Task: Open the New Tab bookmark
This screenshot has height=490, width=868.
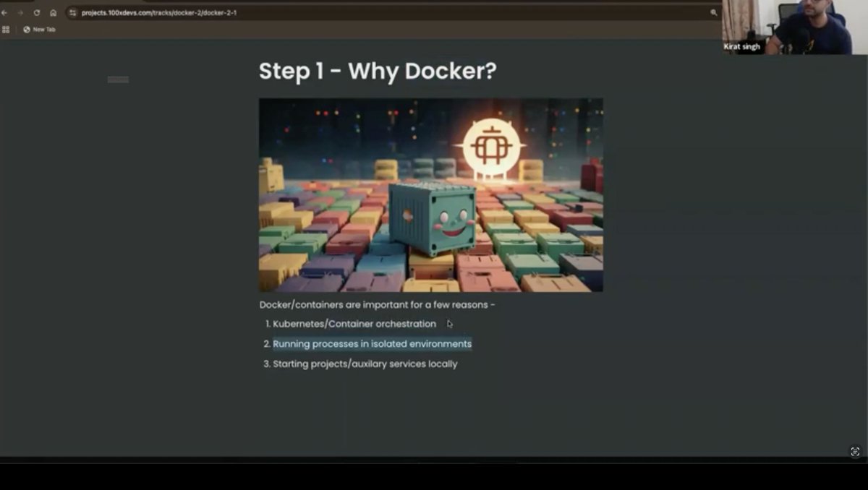Action: point(39,30)
